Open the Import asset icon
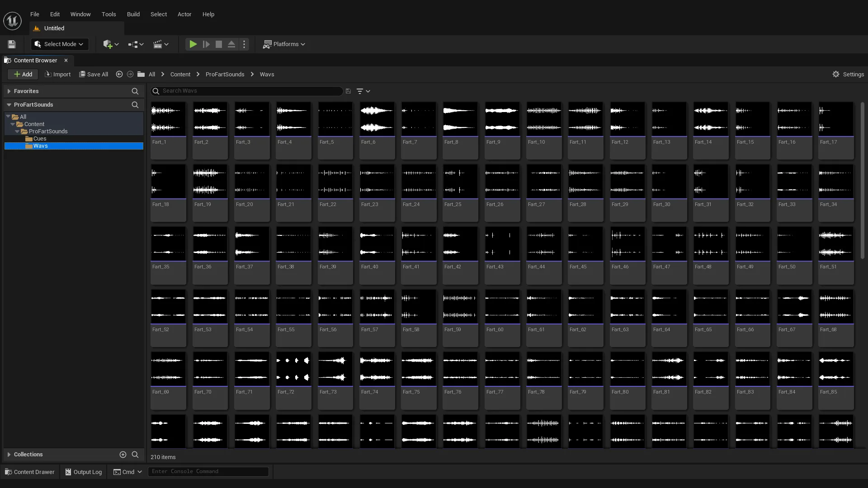This screenshot has height=488, width=868. click(x=58, y=74)
